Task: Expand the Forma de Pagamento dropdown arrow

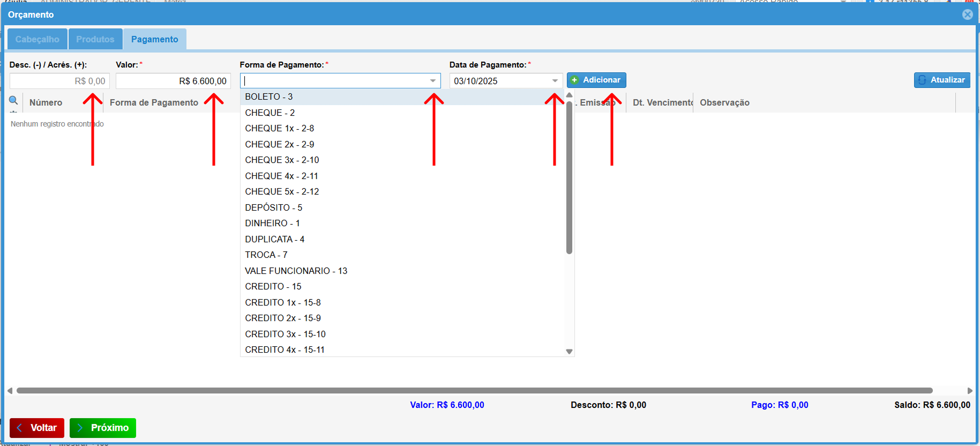Action: [432, 81]
